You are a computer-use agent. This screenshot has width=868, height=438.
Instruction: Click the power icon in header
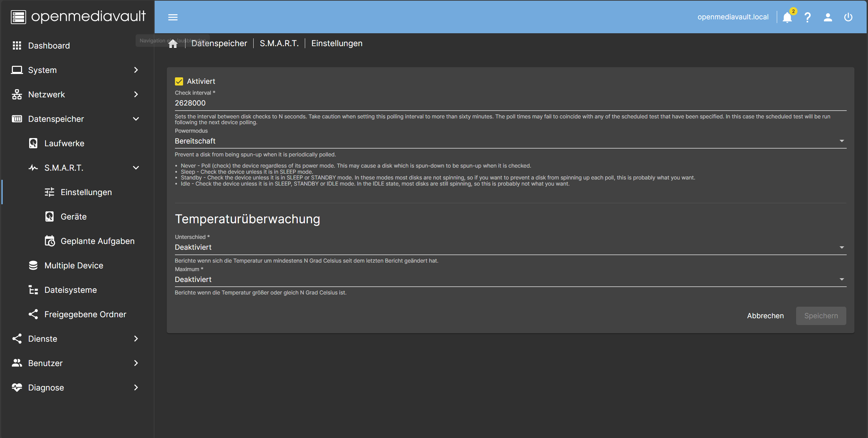click(848, 17)
